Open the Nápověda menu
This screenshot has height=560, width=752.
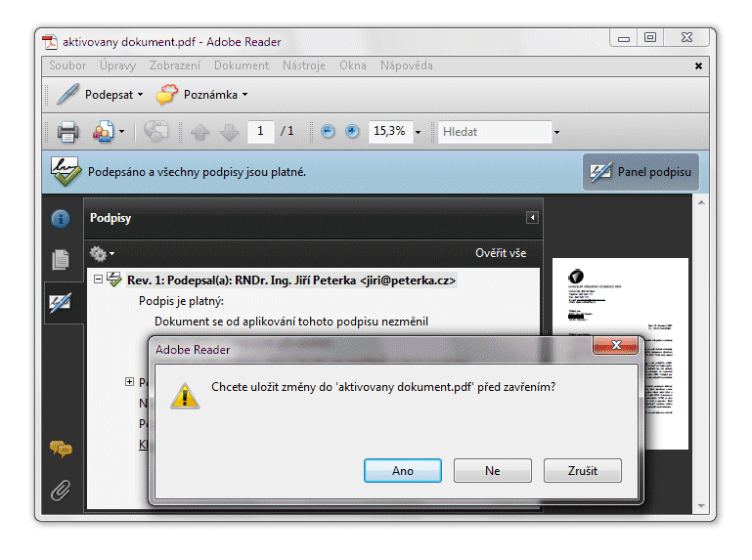pos(407,65)
